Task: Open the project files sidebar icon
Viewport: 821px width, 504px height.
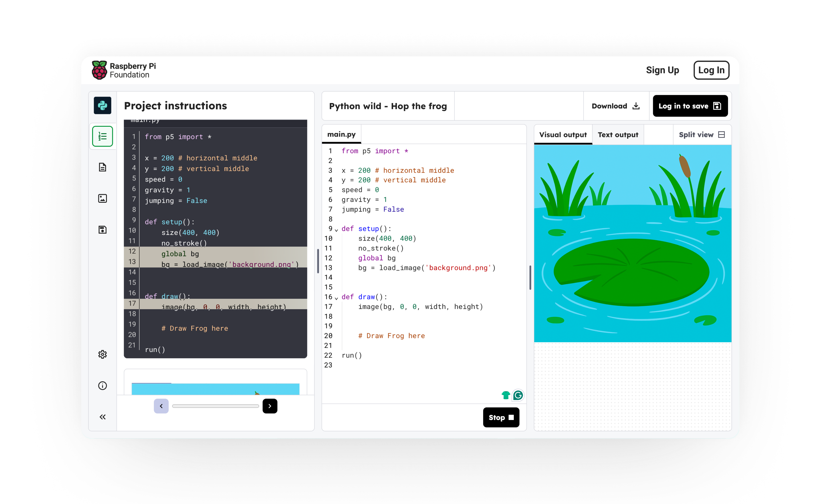Action: pos(102,167)
